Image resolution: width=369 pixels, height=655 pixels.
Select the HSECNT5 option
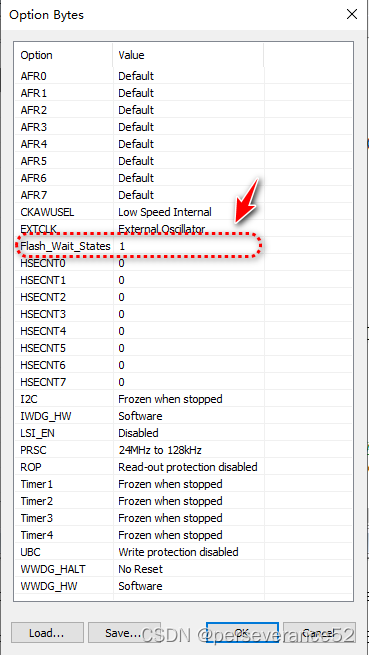[43, 348]
